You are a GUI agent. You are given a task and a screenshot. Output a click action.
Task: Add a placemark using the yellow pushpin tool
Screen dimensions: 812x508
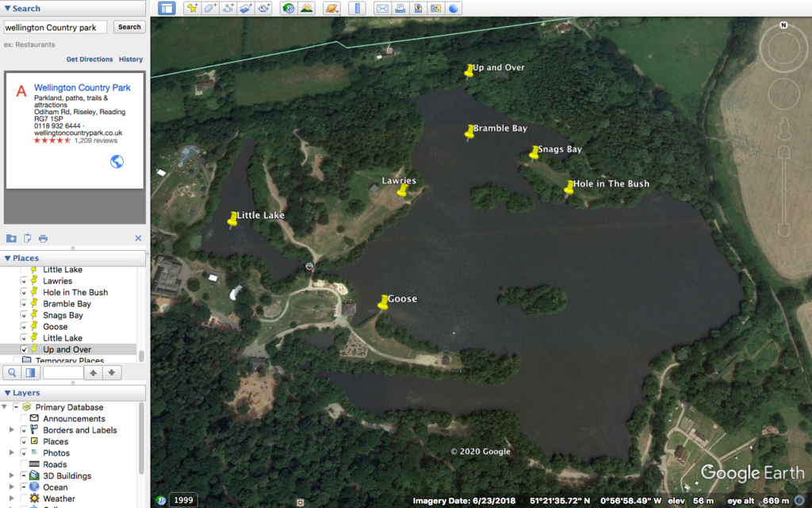pyautogui.click(x=192, y=8)
